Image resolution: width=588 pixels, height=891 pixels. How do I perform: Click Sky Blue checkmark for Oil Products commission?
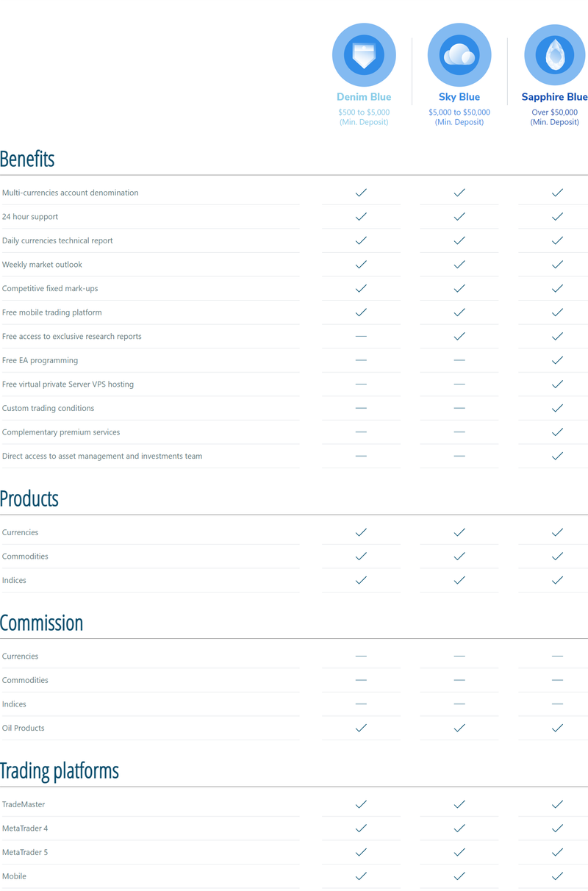pyautogui.click(x=459, y=728)
